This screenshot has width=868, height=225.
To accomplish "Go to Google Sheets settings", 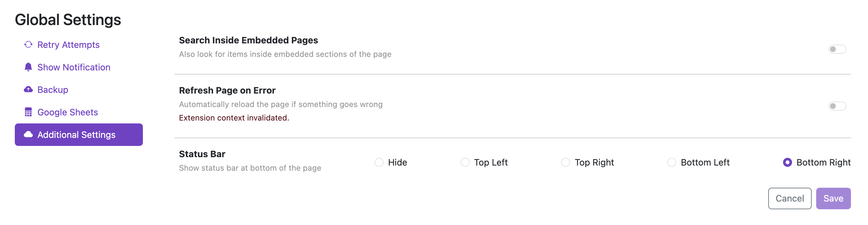I will tap(68, 112).
